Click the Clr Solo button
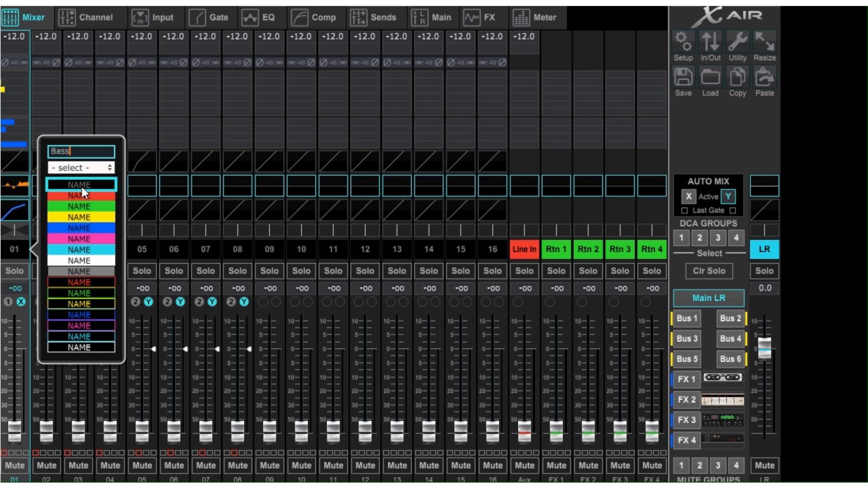Image resolution: width=868 pixels, height=488 pixels. pos(709,270)
